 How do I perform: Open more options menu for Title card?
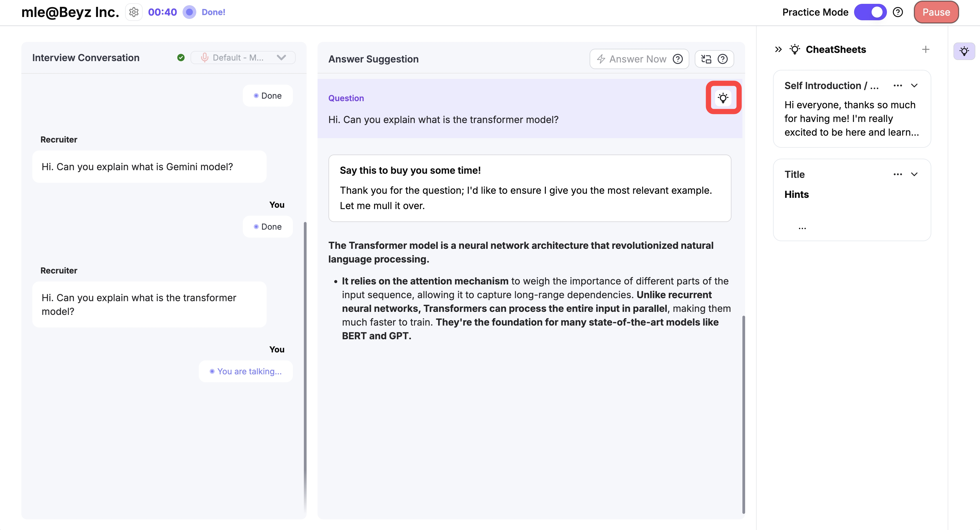(897, 174)
